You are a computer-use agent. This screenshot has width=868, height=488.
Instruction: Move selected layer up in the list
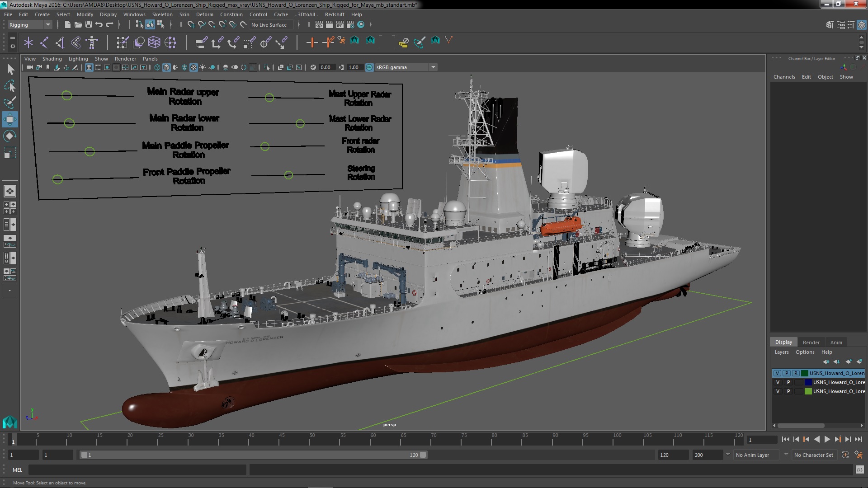[826, 361]
